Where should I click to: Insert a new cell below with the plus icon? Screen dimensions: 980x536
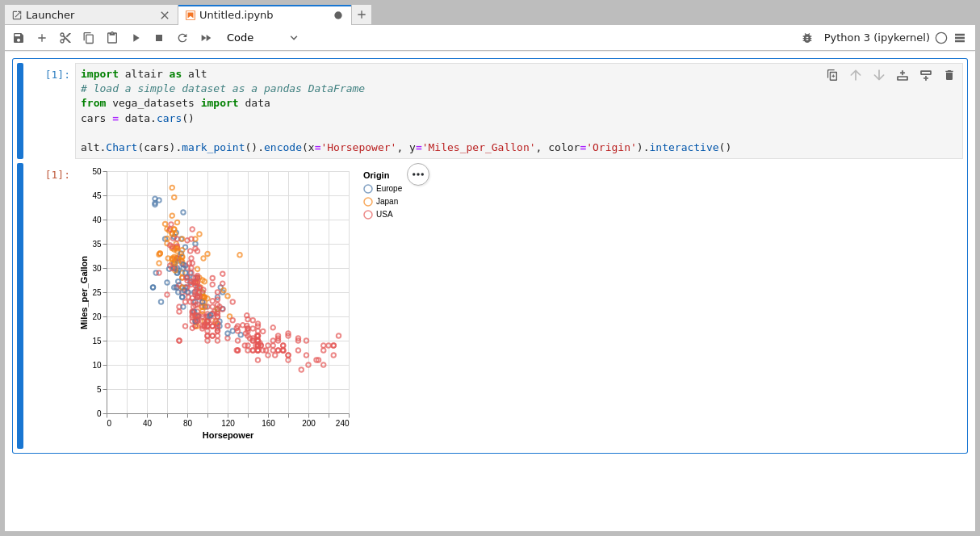tap(42, 38)
